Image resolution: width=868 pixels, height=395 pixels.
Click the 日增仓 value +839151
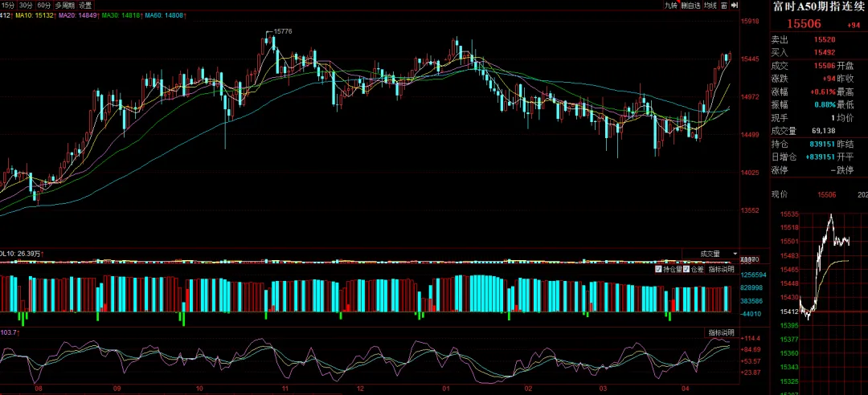pos(821,157)
